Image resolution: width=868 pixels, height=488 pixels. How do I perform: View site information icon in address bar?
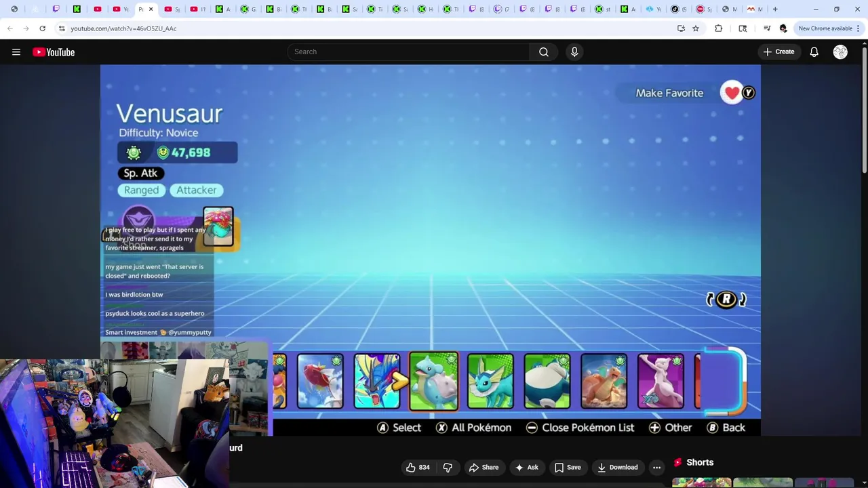(62, 28)
